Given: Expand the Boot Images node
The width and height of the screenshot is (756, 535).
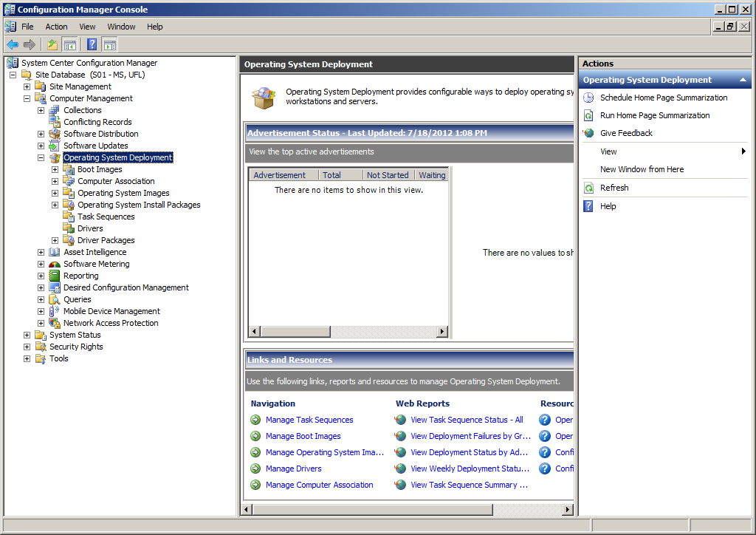Looking at the screenshot, I should click(x=55, y=169).
